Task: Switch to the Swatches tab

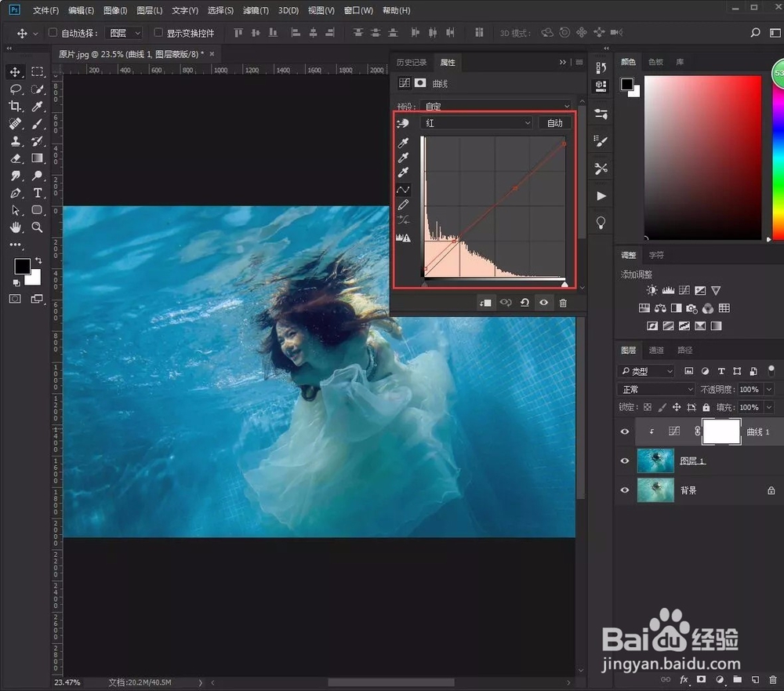Action: (x=655, y=62)
